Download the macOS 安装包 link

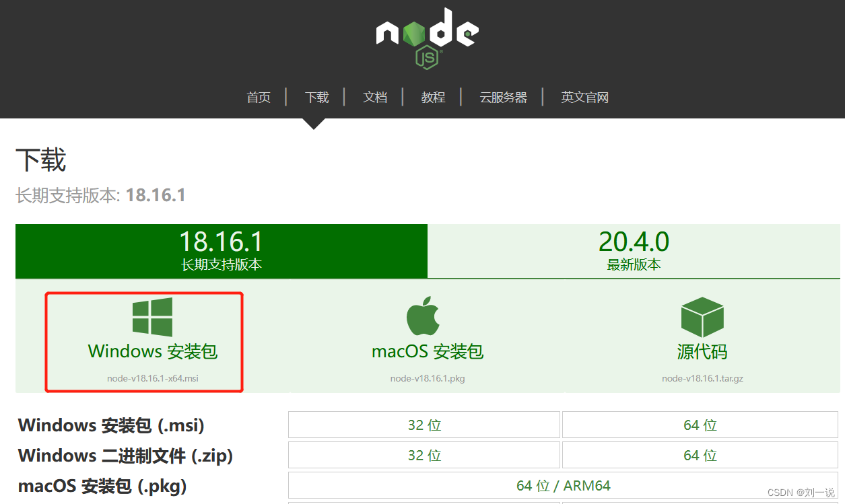[x=428, y=351]
